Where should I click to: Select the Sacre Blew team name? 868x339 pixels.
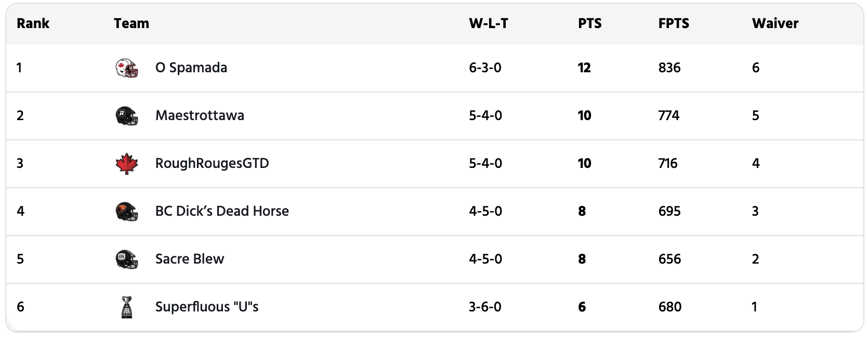coord(190,259)
